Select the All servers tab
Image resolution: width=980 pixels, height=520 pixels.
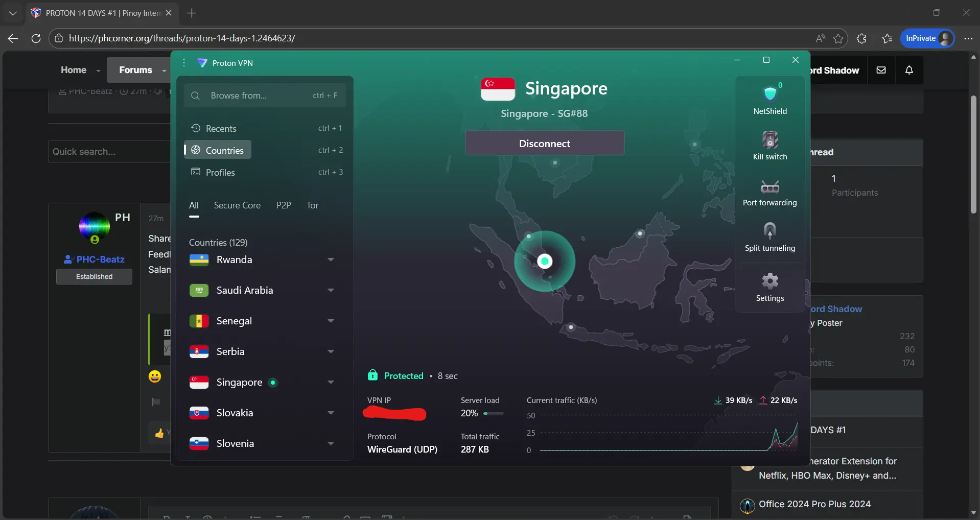pyautogui.click(x=194, y=205)
